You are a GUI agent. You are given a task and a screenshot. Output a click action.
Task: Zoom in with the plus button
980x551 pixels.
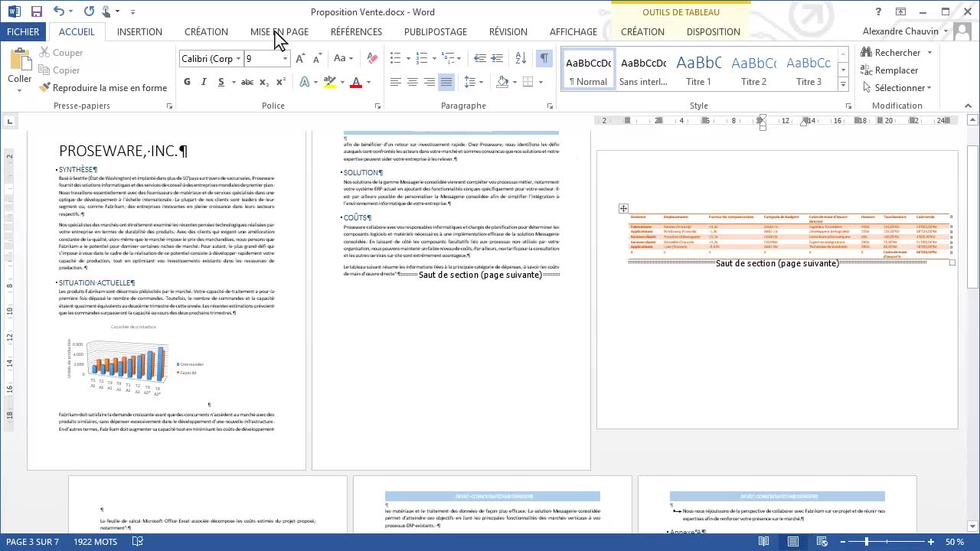tap(931, 542)
